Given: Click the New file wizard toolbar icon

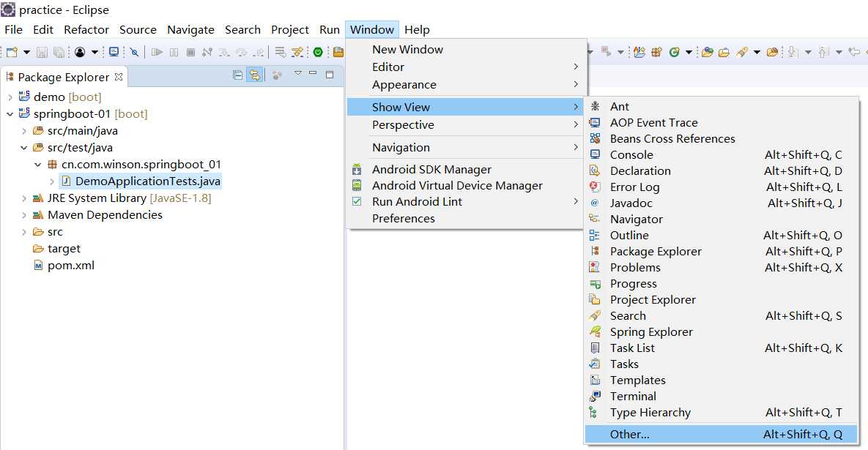Looking at the screenshot, I should point(12,52).
